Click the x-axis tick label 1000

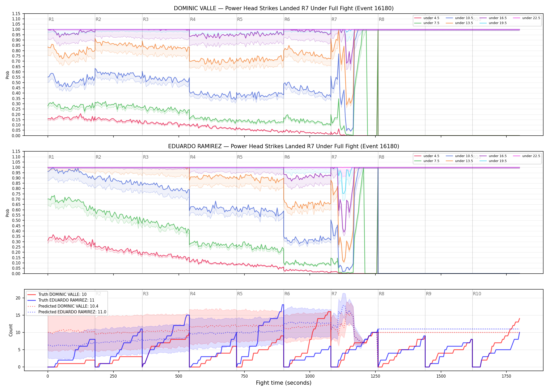point(310,376)
